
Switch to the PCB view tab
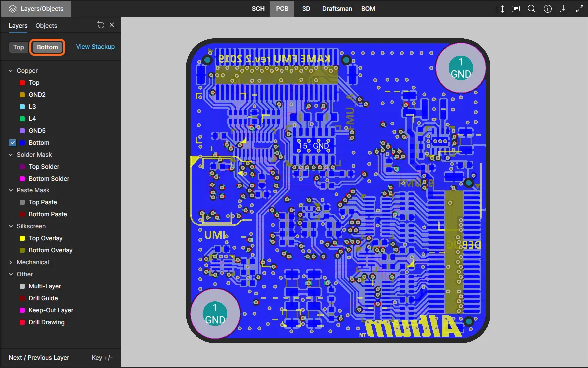pos(282,9)
